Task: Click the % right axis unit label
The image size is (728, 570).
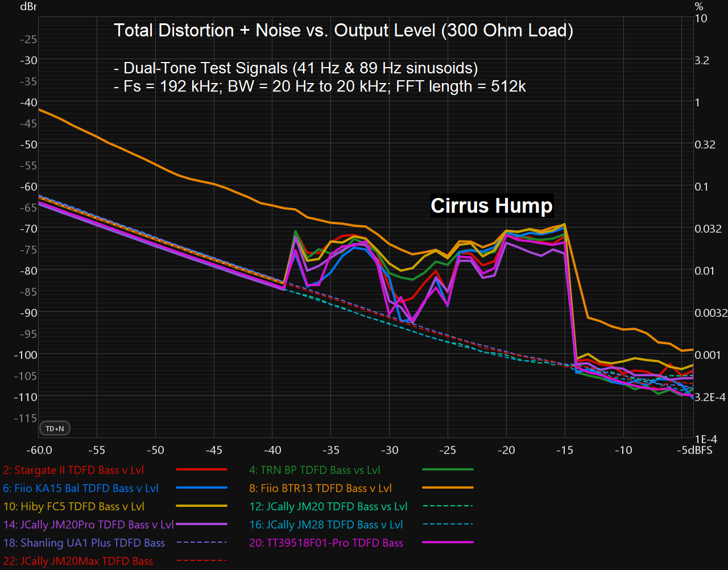Action: (699, 7)
